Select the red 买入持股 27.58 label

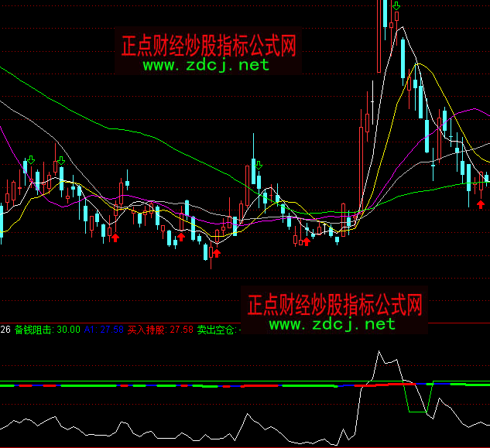[x=160, y=330]
